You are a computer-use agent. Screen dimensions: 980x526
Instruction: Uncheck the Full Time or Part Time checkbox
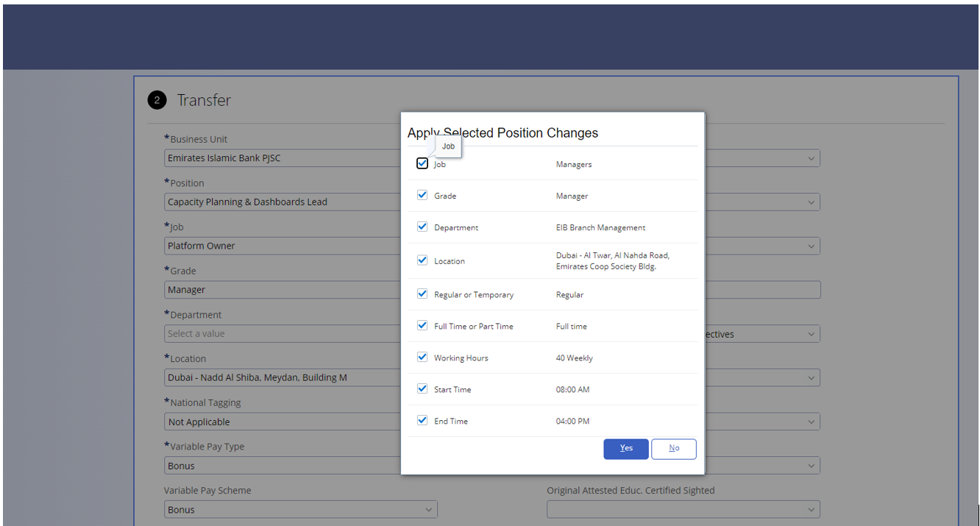coord(422,325)
